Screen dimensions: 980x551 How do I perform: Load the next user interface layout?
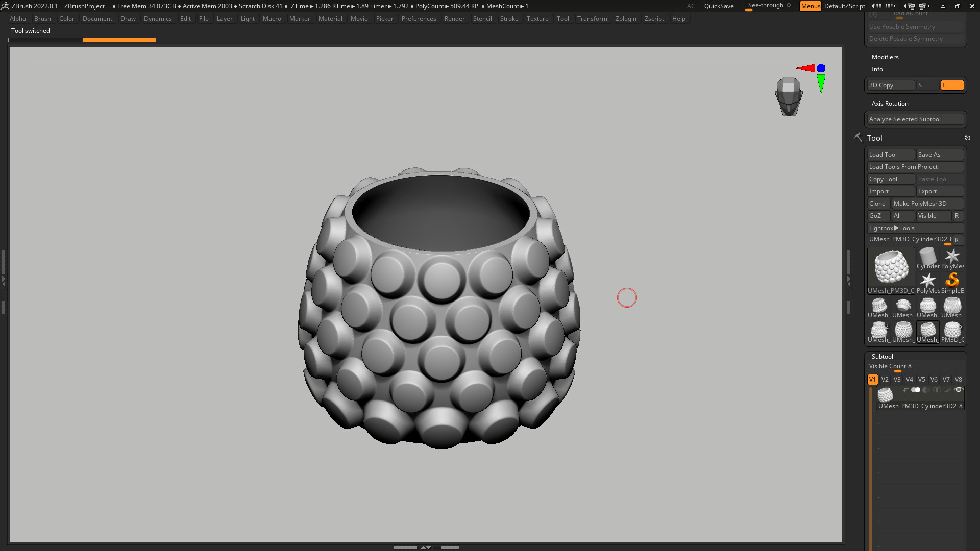(x=924, y=6)
